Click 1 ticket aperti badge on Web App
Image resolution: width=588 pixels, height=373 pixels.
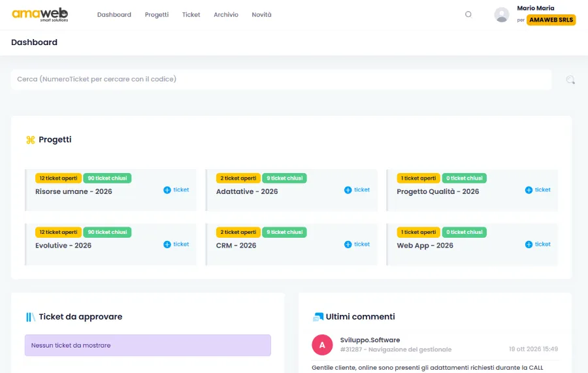point(419,232)
